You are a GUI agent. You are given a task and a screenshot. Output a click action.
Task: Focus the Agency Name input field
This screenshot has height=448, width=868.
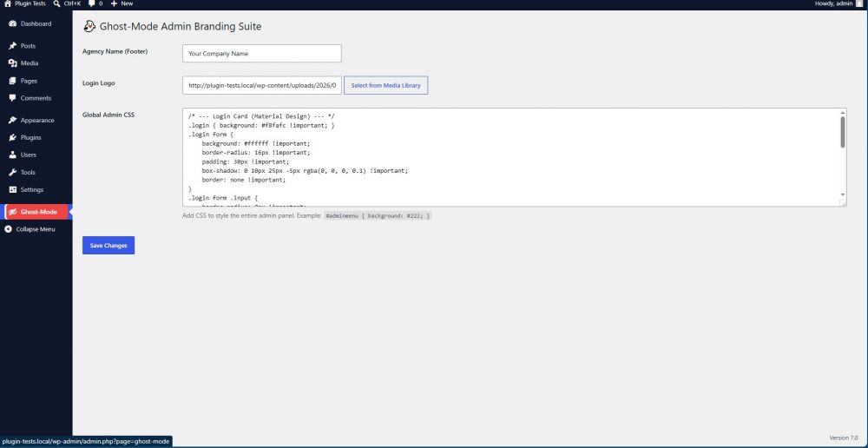[262, 54]
